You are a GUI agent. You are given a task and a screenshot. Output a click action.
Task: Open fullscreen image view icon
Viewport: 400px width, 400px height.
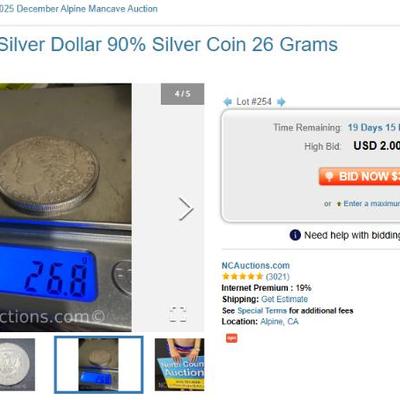pyautogui.click(x=178, y=314)
